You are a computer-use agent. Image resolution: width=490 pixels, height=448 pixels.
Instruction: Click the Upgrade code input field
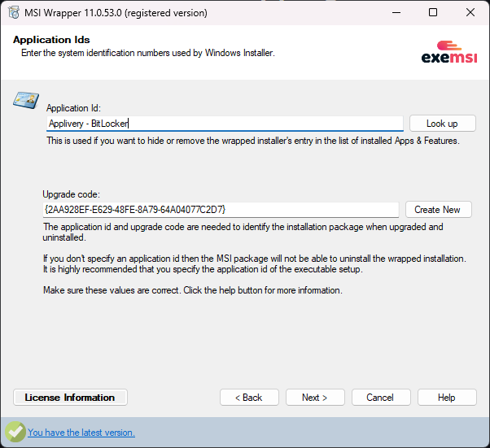click(221, 210)
